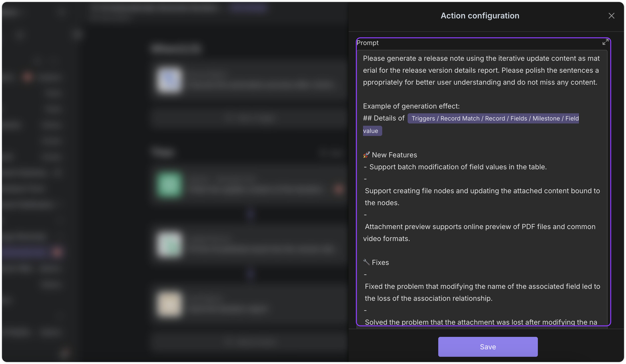Click the wrench emoji before Fixes
This screenshot has height=364, width=626.
click(x=366, y=262)
